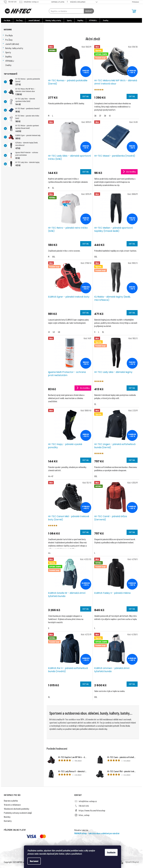Expand the top bar dropdown chevron
Screen dimensions: 145x868
97,2
